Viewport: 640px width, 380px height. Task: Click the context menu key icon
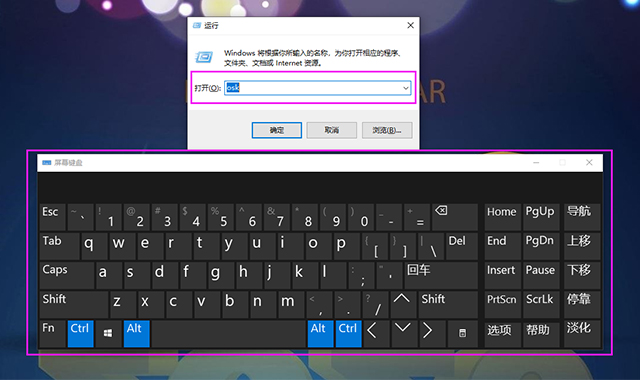tap(462, 333)
